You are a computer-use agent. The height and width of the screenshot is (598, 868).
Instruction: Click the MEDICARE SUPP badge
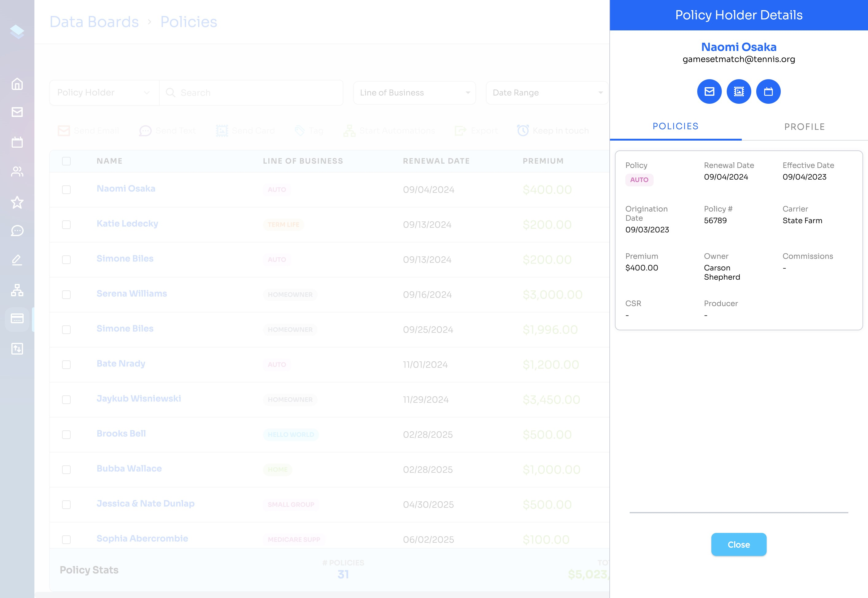pyautogui.click(x=294, y=540)
